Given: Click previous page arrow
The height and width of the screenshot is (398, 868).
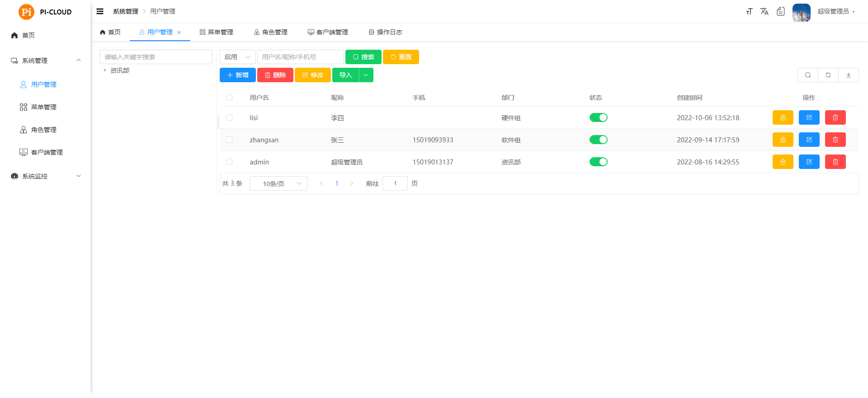Looking at the screenshot, I should [321, 183].
